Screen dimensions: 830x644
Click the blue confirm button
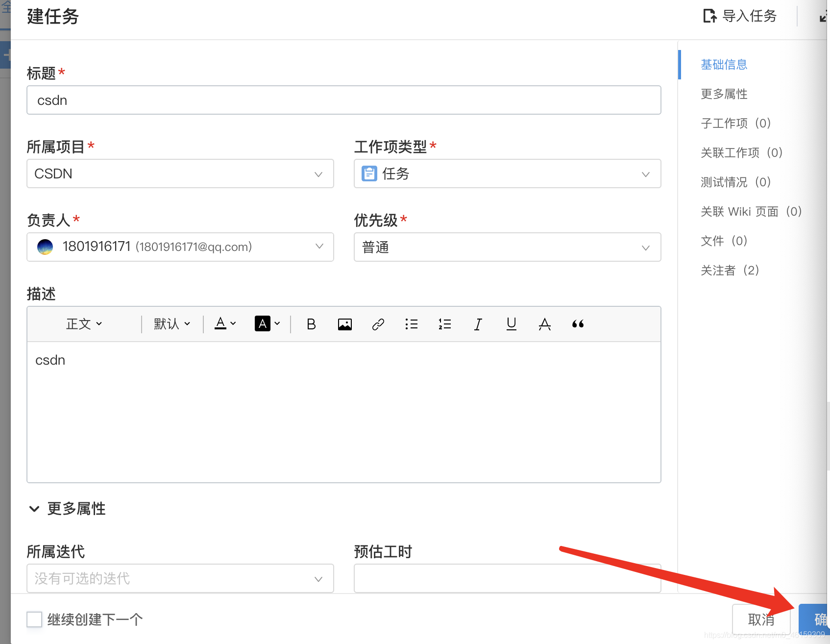[x=814, y=619]
